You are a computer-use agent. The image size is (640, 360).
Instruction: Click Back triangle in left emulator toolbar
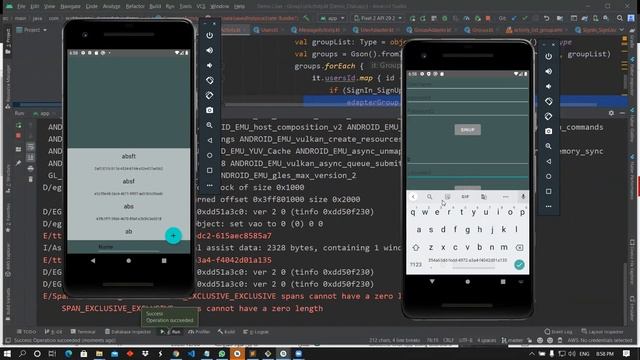[209, 140]
